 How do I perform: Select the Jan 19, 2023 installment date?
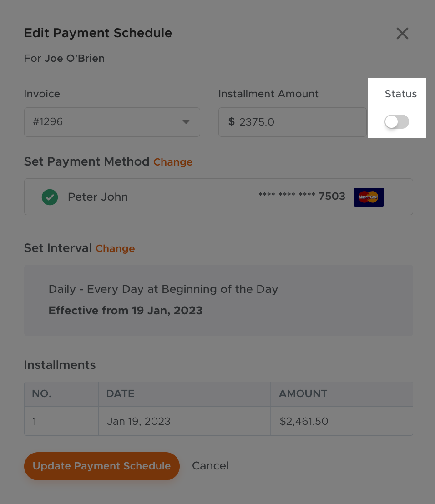(x=139, y=421)
